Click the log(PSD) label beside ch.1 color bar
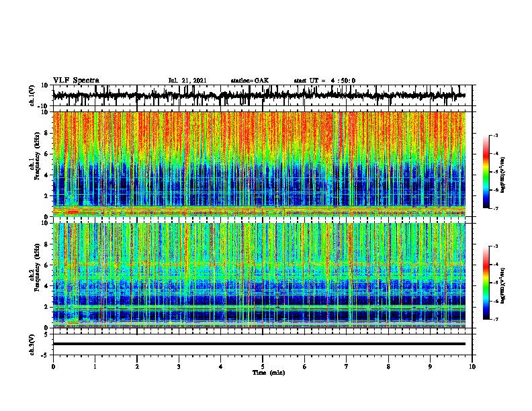Screen dimensions: 532x411 coord(503,175)
